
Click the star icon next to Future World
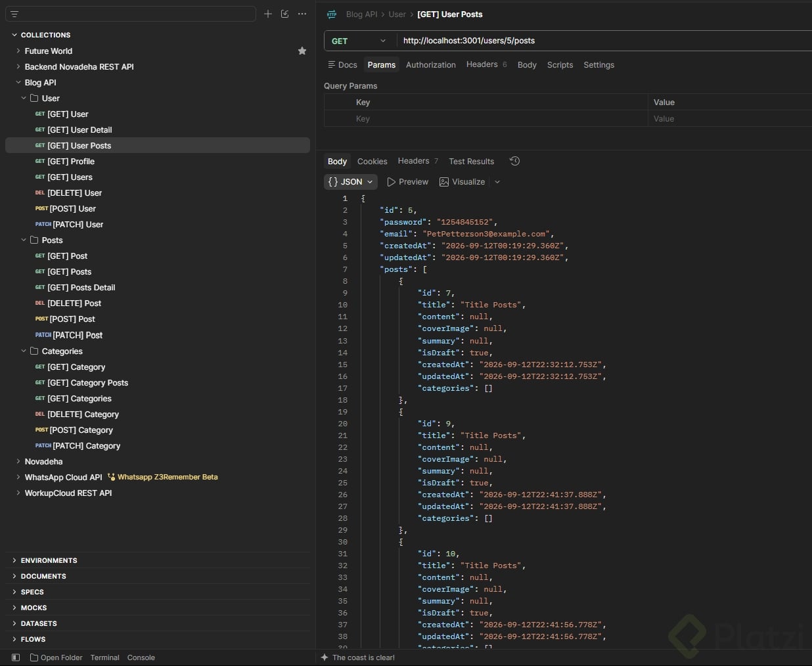click(x=302, y=51)
